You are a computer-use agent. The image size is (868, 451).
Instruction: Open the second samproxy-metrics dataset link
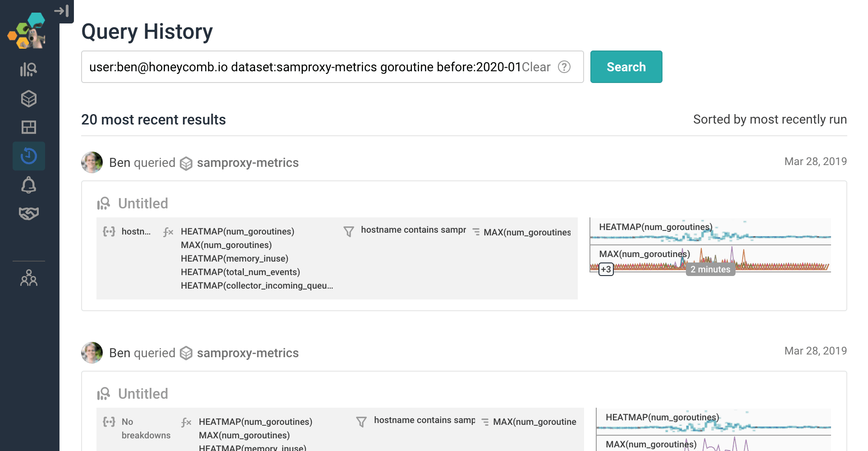click(247, 353)
